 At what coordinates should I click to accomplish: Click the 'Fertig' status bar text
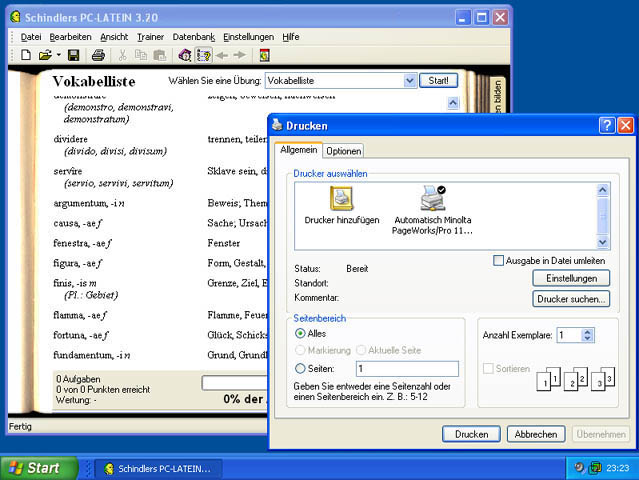tap(20, 427)
